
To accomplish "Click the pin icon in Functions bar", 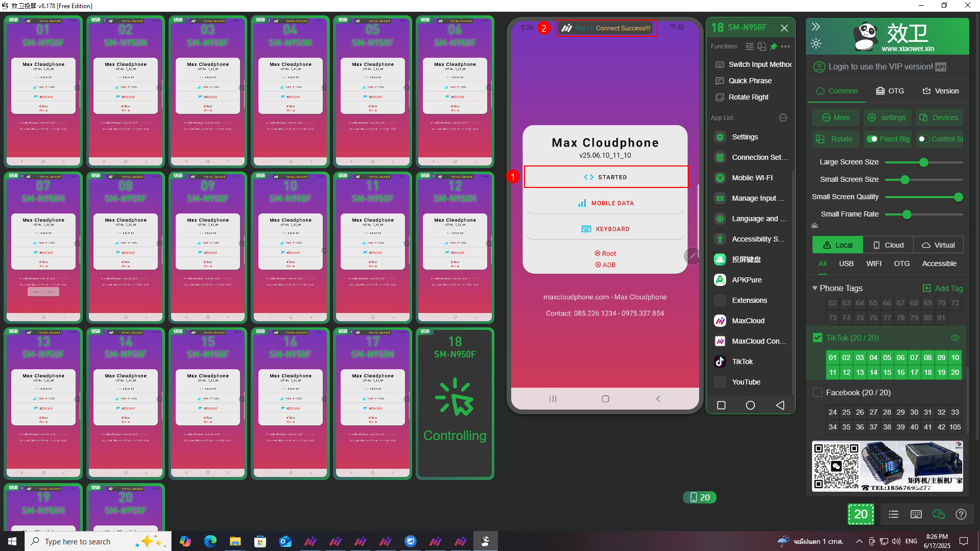I will 774,46.
